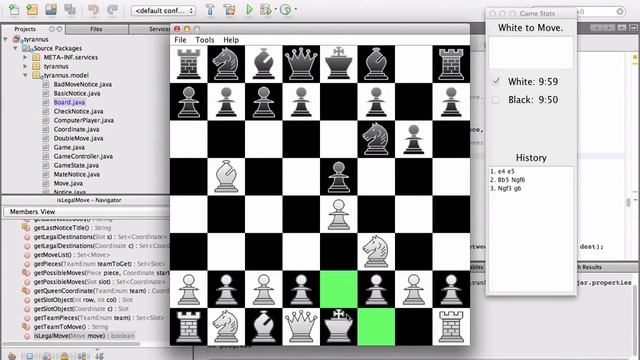Toggle the White player checkbox
Screen dimensions: 640x360
[x=496, y=82]
